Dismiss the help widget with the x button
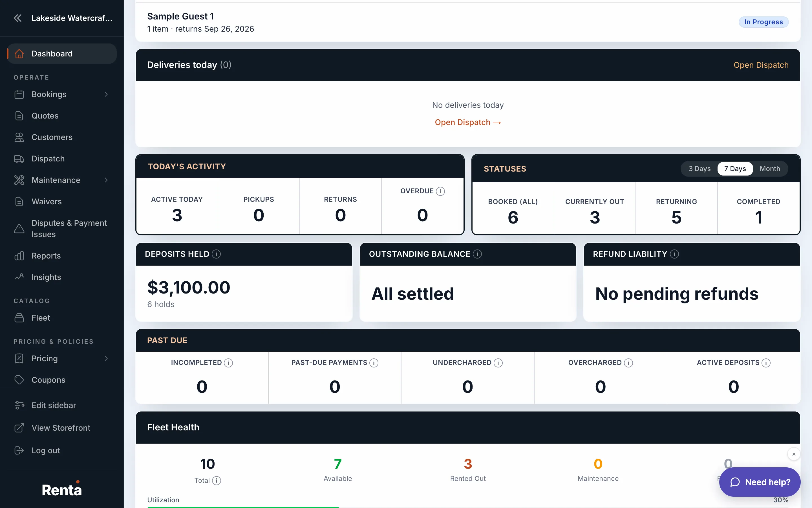The image size is (812, 508). [794, 454]
